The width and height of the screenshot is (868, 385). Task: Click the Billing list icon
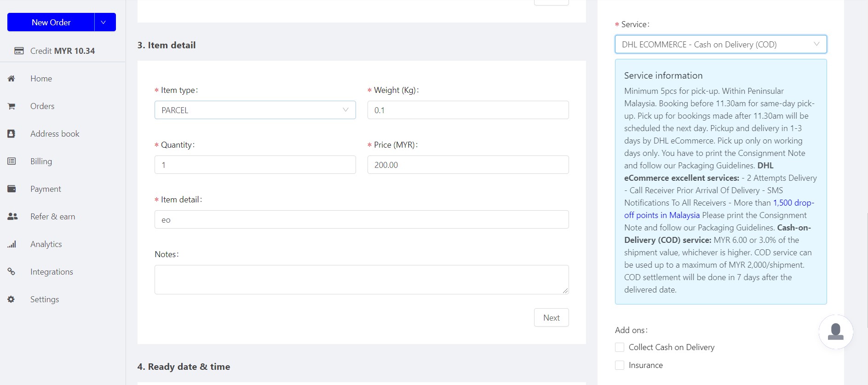pyautogui.click(x=11, y=161)
